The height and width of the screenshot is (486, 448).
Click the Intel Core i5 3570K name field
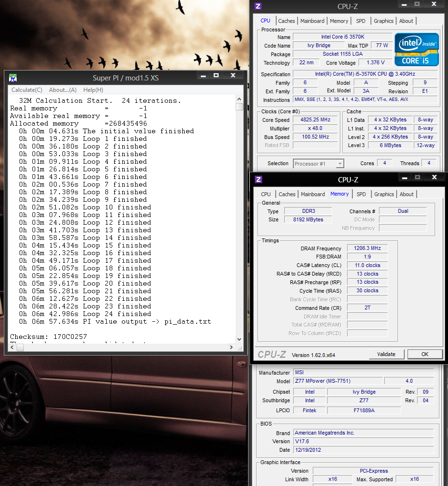pyautogui.click(x=343, y=37)
